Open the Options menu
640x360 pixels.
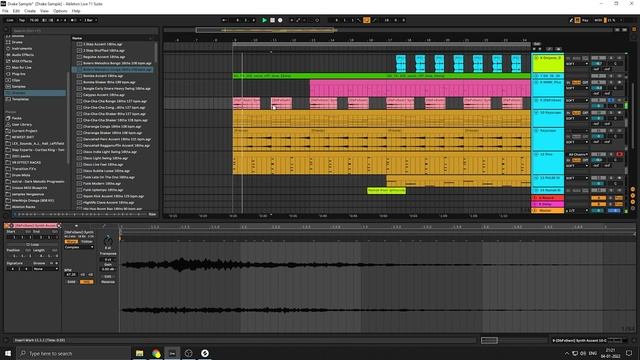(60, 11)
